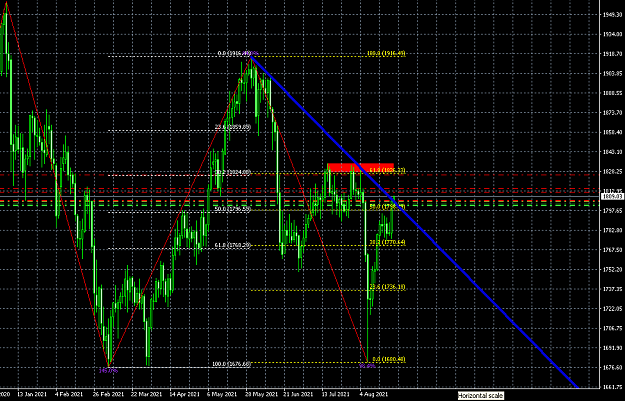Click the 1767.50 price scale value
Viewport: 625px width, 401px height.
click(x=612, y=250)
